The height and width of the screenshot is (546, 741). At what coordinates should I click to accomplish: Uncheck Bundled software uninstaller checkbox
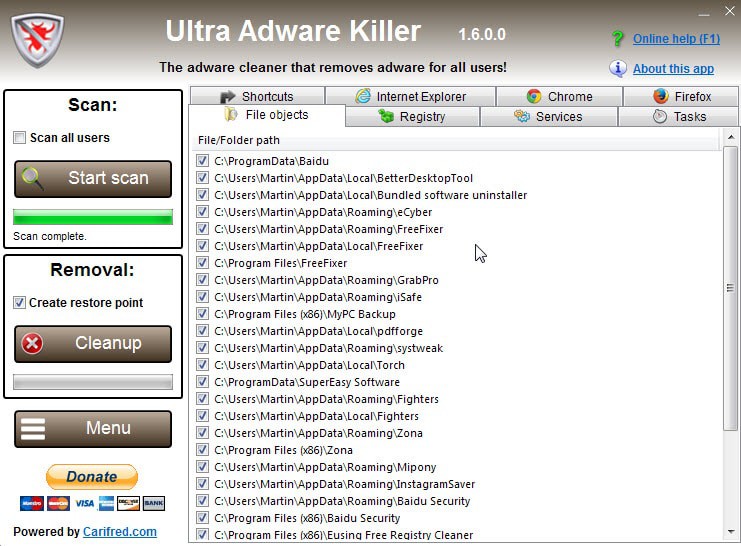click(x=202, y=195)
